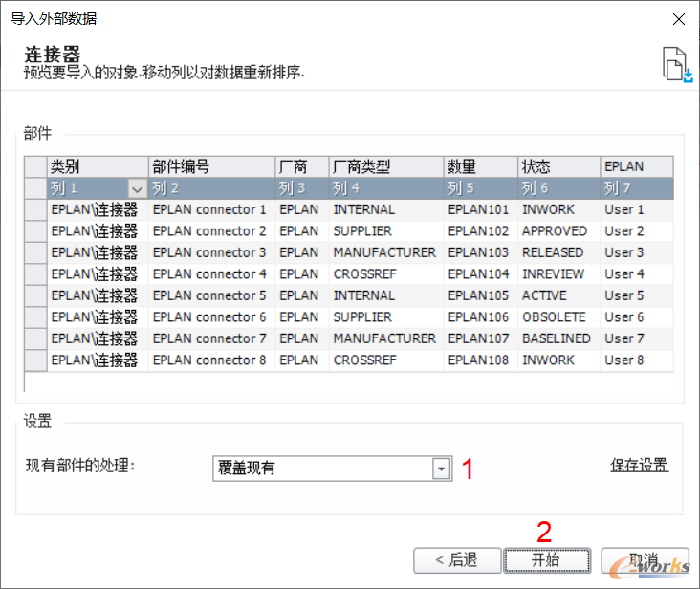This screenshot has height=589, width=700.
Task: Click the 取消 button
Action: coord(645,560)
